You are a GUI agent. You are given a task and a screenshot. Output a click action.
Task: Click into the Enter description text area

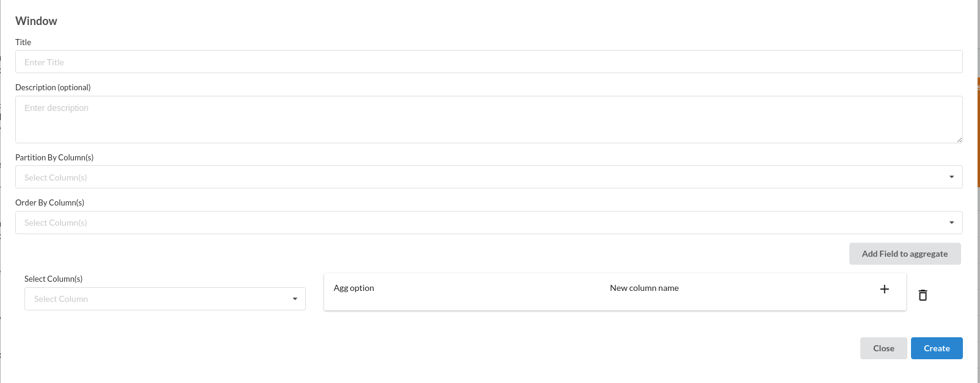point(488,120)
